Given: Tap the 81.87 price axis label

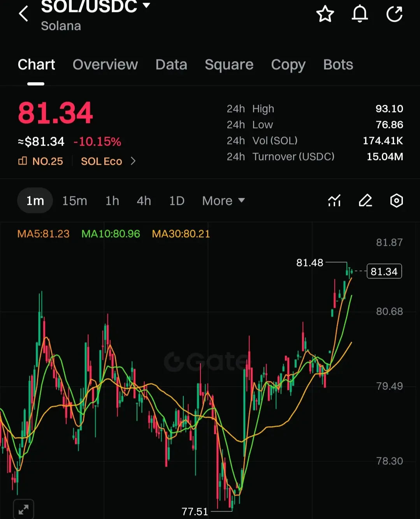Looking at the screenshot, I should 389,242.
